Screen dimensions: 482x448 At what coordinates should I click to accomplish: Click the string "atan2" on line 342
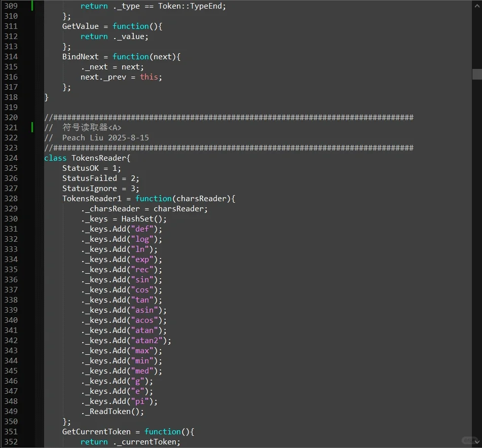click(x=146, y=341)
